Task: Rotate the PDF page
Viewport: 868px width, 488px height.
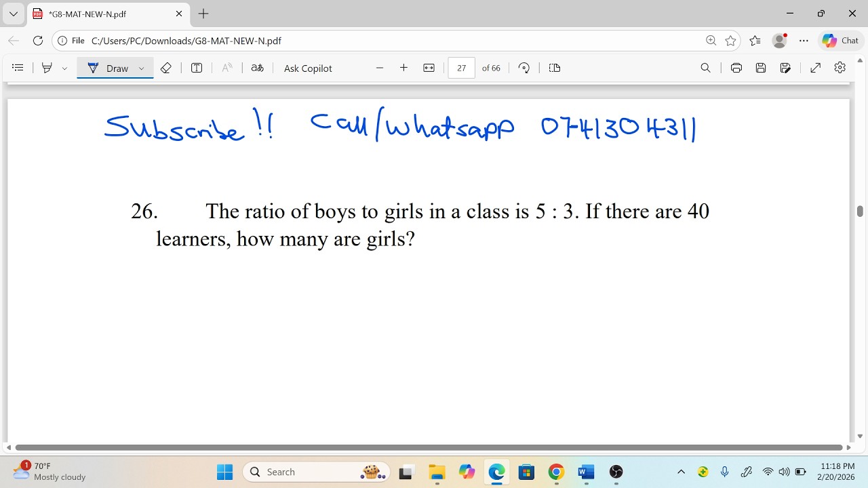Action: point(524,68)
